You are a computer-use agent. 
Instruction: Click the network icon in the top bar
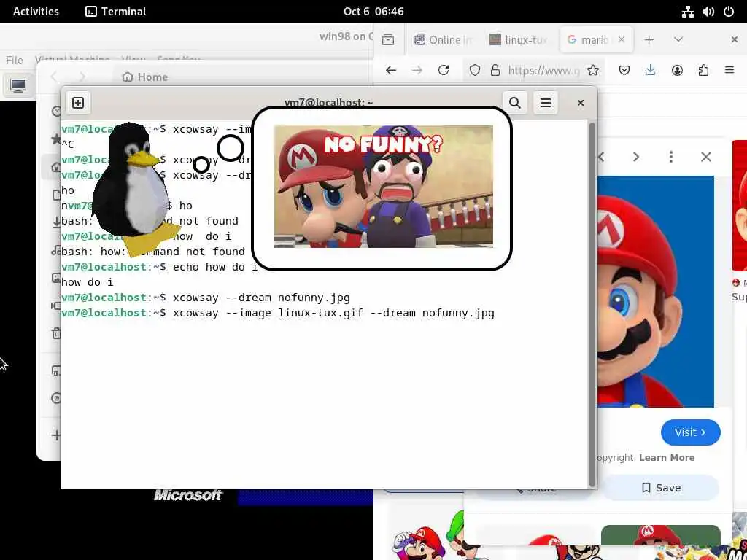point(687,12)
